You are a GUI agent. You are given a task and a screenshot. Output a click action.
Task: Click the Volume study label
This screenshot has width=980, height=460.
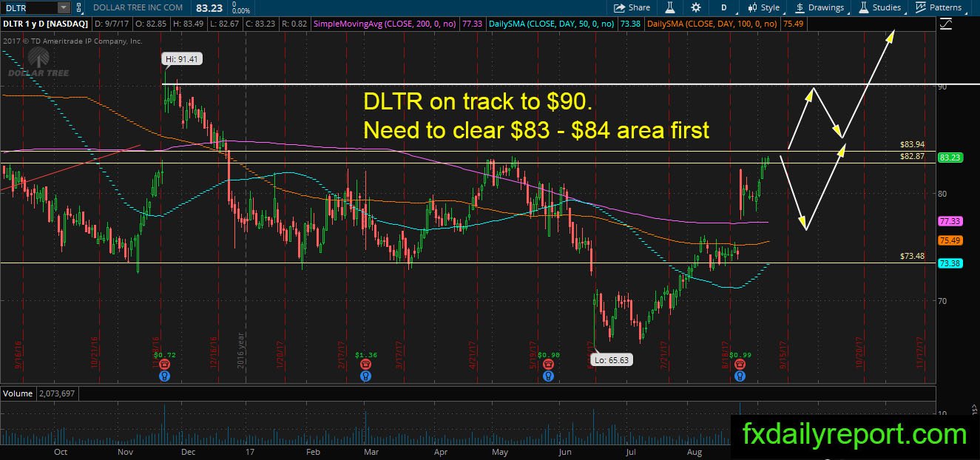click(x=18, y=393)
